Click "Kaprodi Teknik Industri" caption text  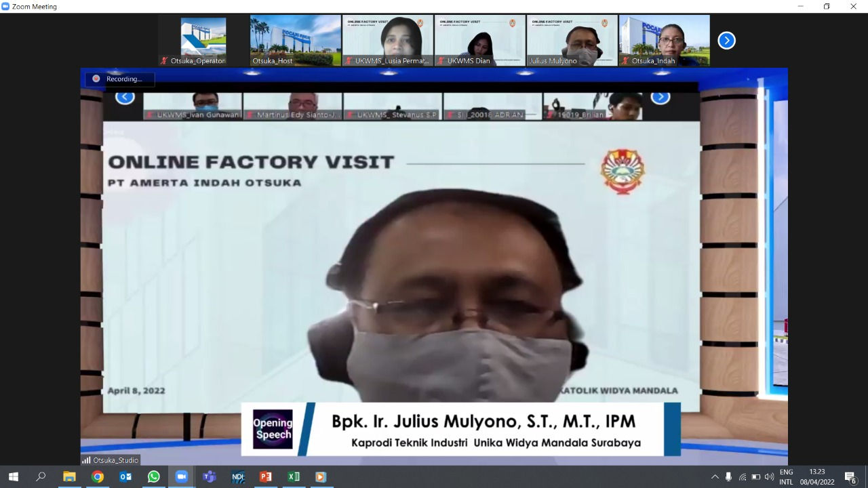coord(409,443)
